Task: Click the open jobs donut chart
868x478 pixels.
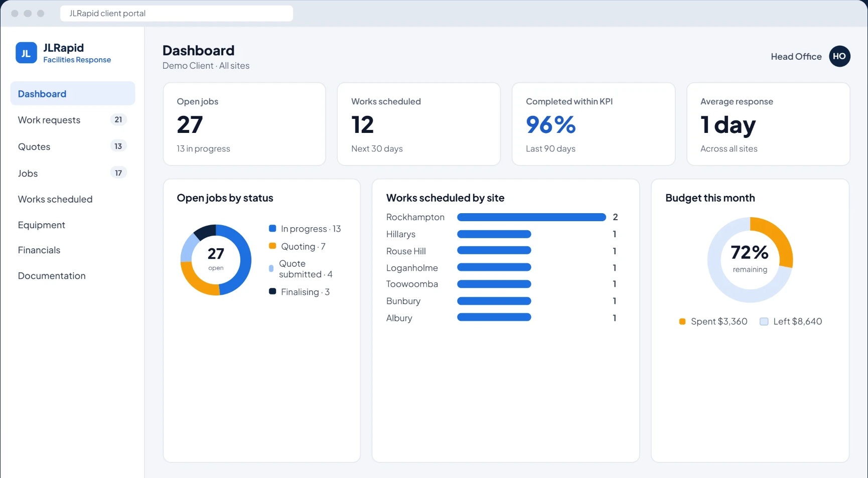Action: (216, 260)
